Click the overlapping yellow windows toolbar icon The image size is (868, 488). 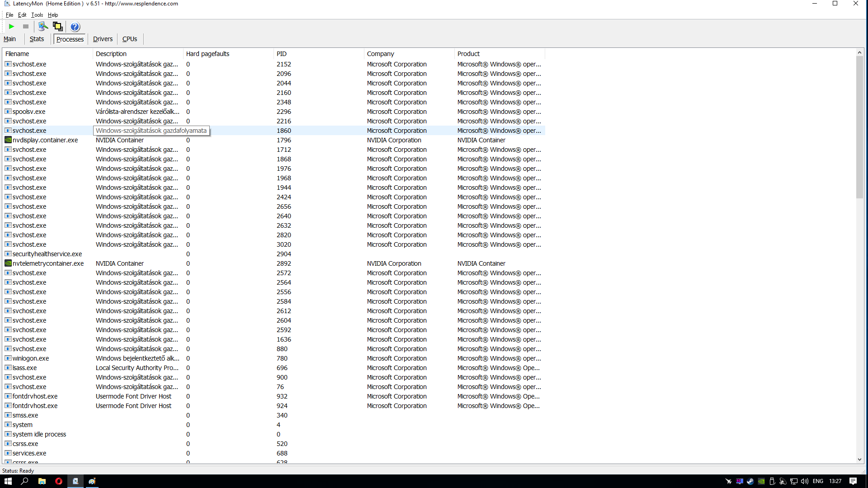58,27
